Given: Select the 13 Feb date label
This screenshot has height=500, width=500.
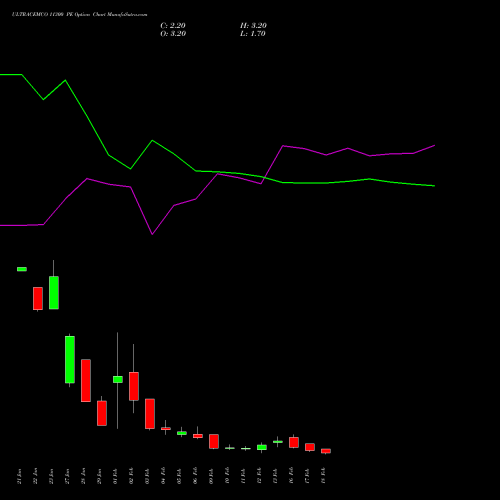Looking at the screenshot, I should click(x=275, y=476).
